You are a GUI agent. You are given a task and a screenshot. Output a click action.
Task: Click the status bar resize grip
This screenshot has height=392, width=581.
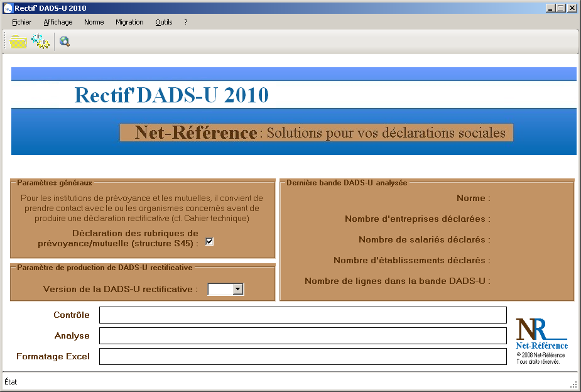click(573, 384)
